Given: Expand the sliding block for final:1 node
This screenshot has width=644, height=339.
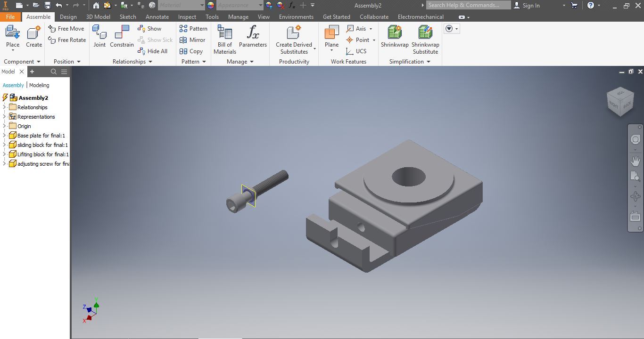Looking at the screenshot, I should [5, 145].
